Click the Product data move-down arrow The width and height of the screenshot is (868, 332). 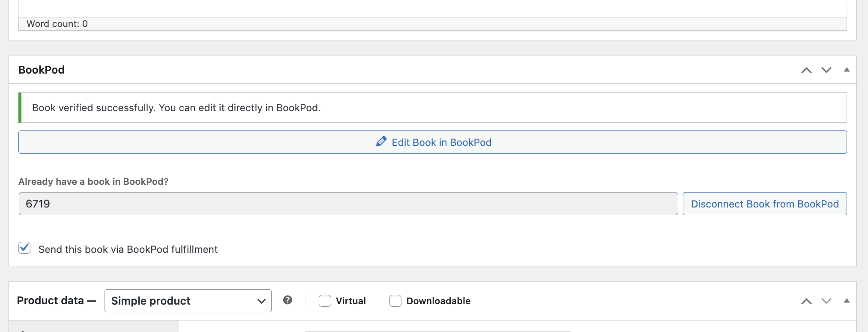point(826,301)
